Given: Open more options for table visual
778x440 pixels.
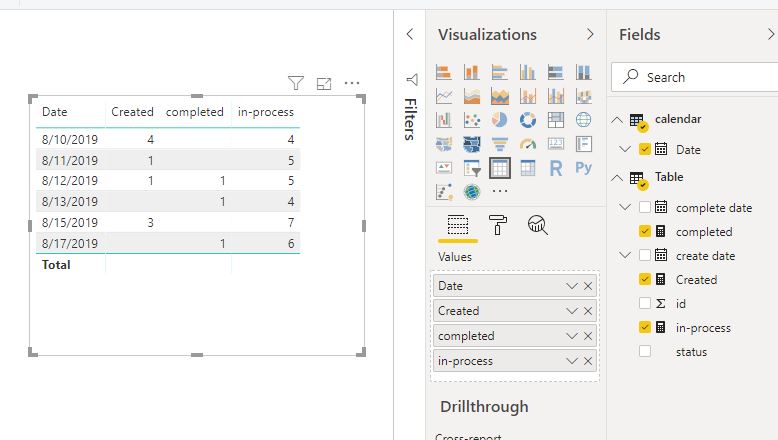Looking at the screenshot, I should point(352,83).
